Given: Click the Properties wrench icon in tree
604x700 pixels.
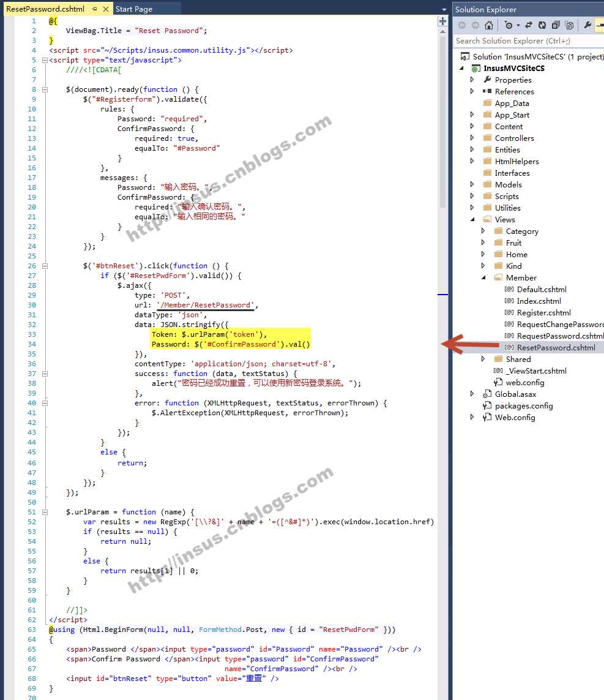Looking at the screenshot, I should coord(487,80).
